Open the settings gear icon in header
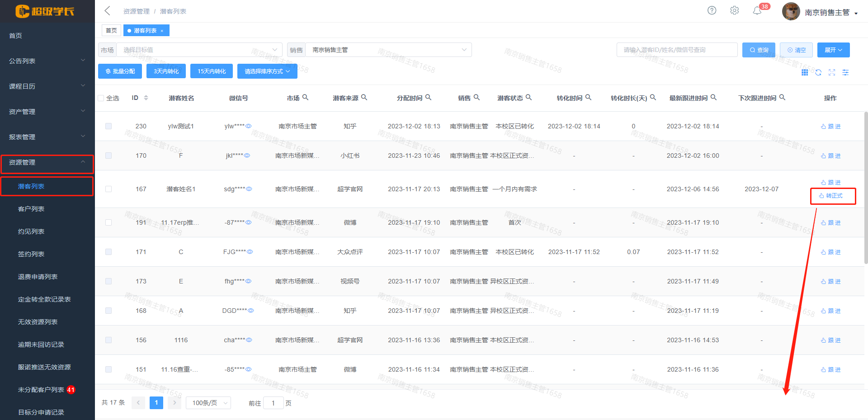This screenshot has width=868, height=420. [x=734, y=10]
